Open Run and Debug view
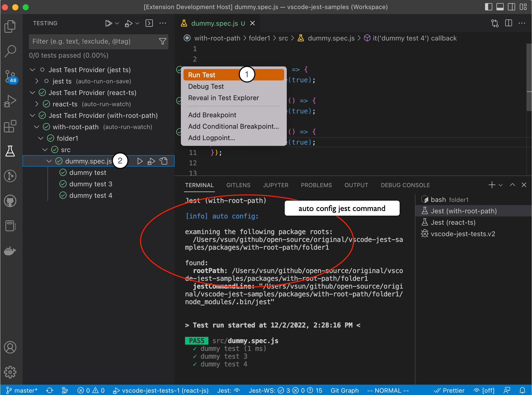Screen dimensions: 532x395 coord(10,101)
